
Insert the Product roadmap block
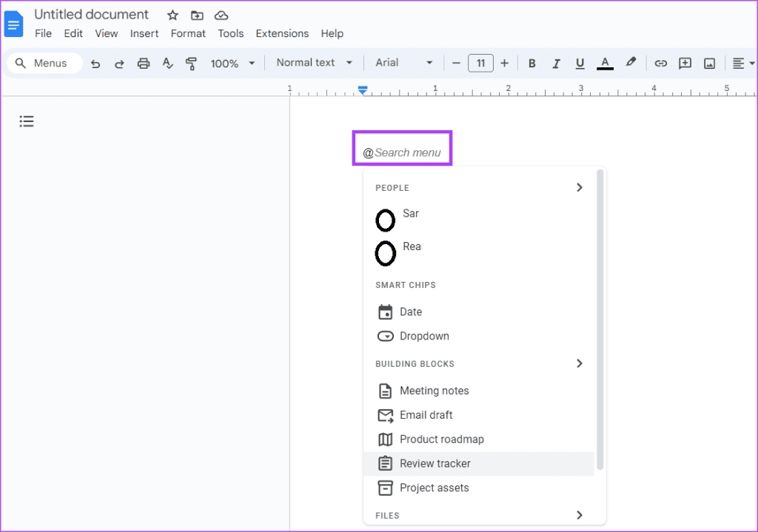(479, 440)
